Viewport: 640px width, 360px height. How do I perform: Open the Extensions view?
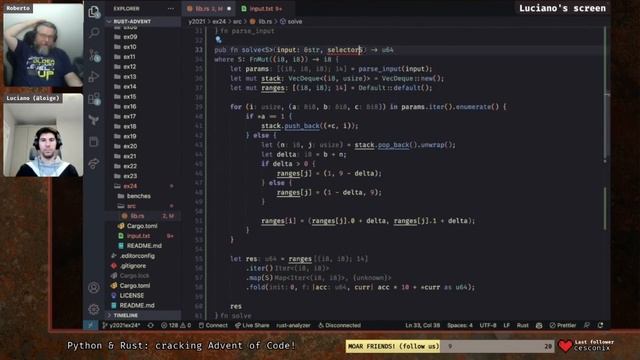click(x=94, y=98)
